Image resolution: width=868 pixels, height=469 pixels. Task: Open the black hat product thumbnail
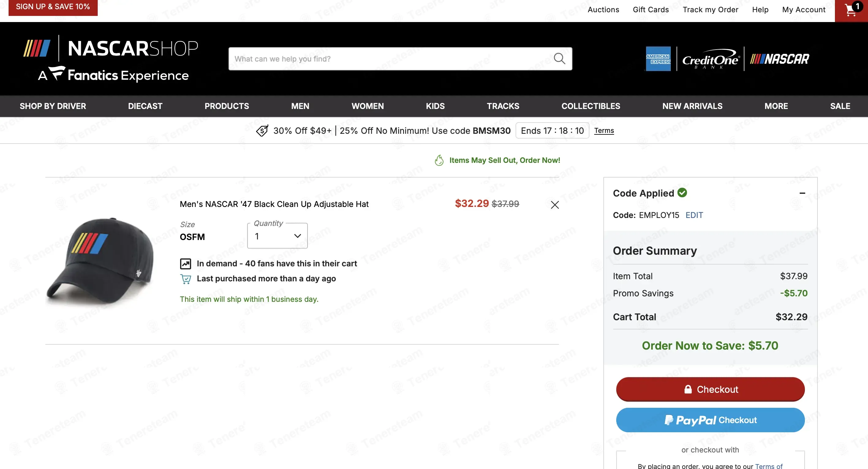[x=100, y=261]
